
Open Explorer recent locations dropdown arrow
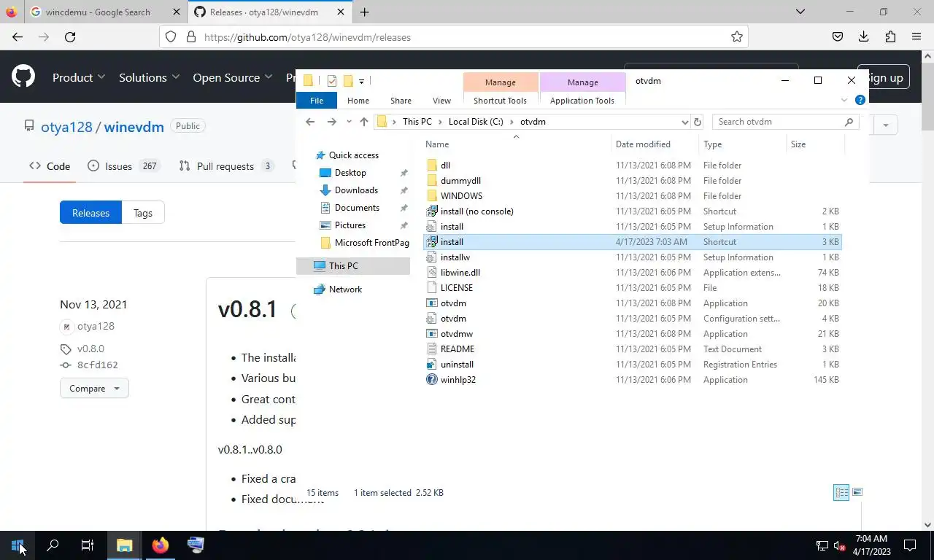pyautogui.click(x=349, y=122)
